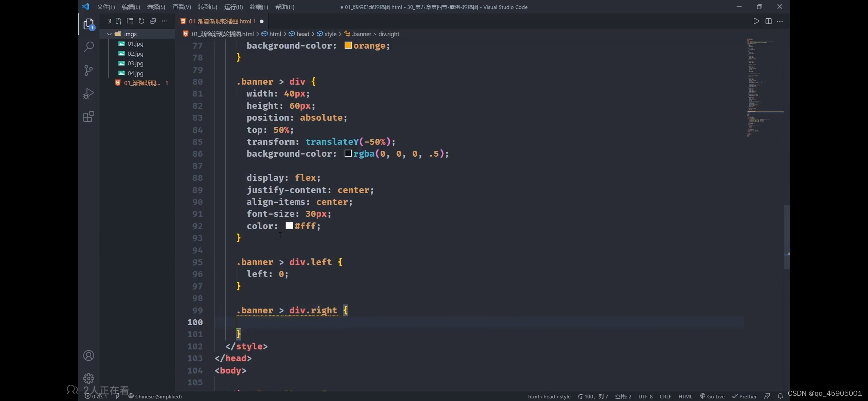Collapse the imgs folder
This screenshot has width=868, height=401.
[x=109, y=34]
